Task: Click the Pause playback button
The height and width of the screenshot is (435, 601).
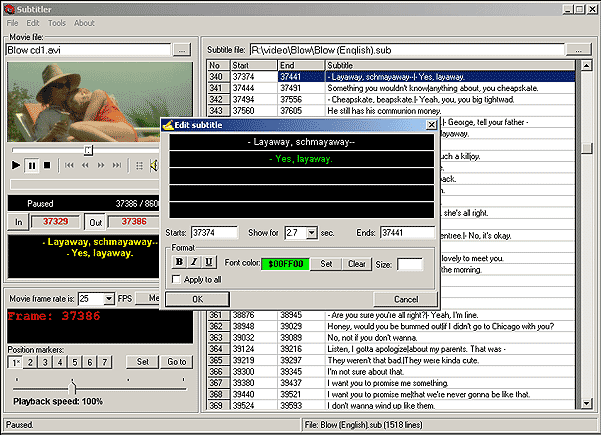Action: tap(32, 165)
